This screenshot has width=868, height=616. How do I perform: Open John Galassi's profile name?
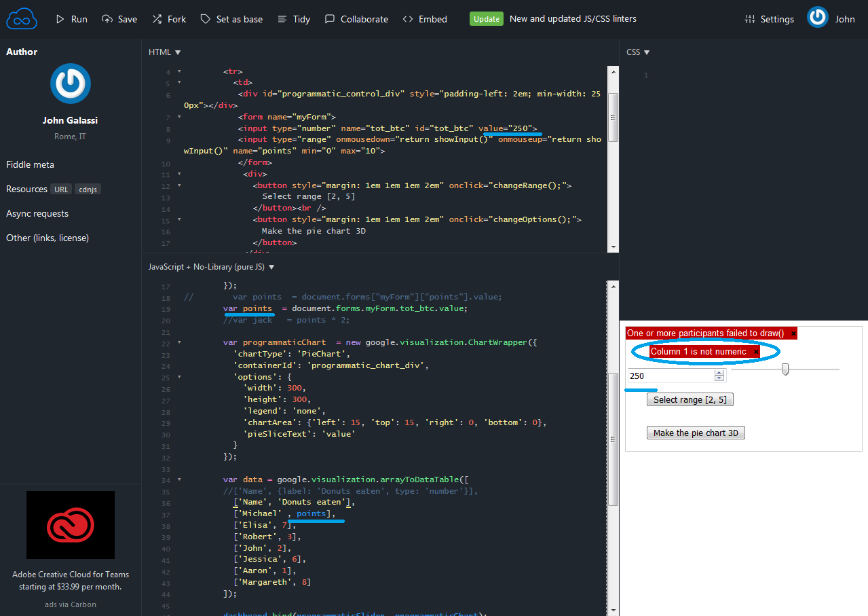(71, 120)
